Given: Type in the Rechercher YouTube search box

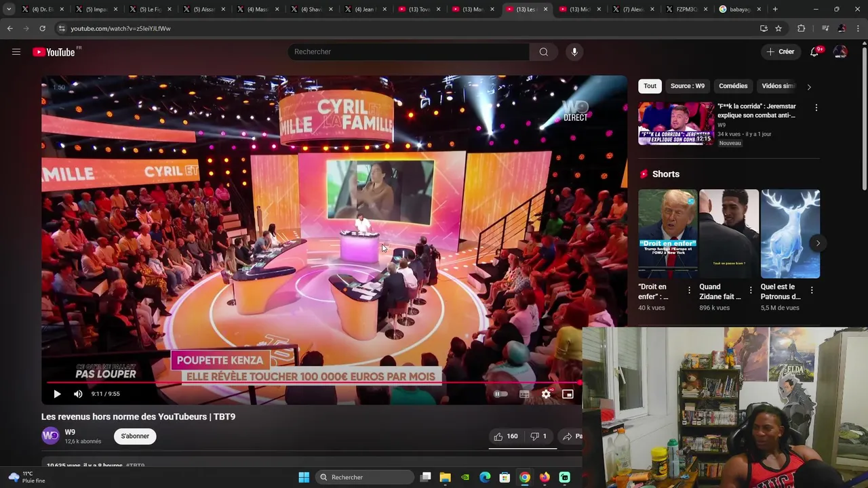Looking at the screenshot, I should (409, 52).
